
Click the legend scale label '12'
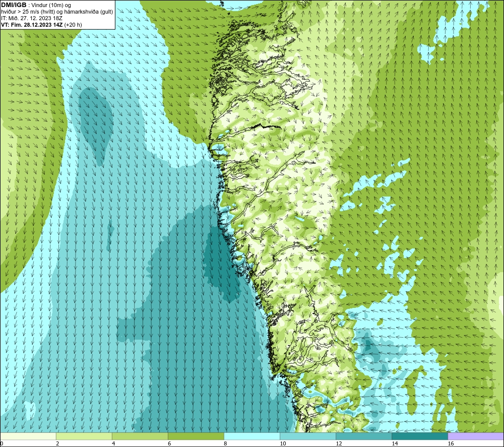[x=339, y=444]
